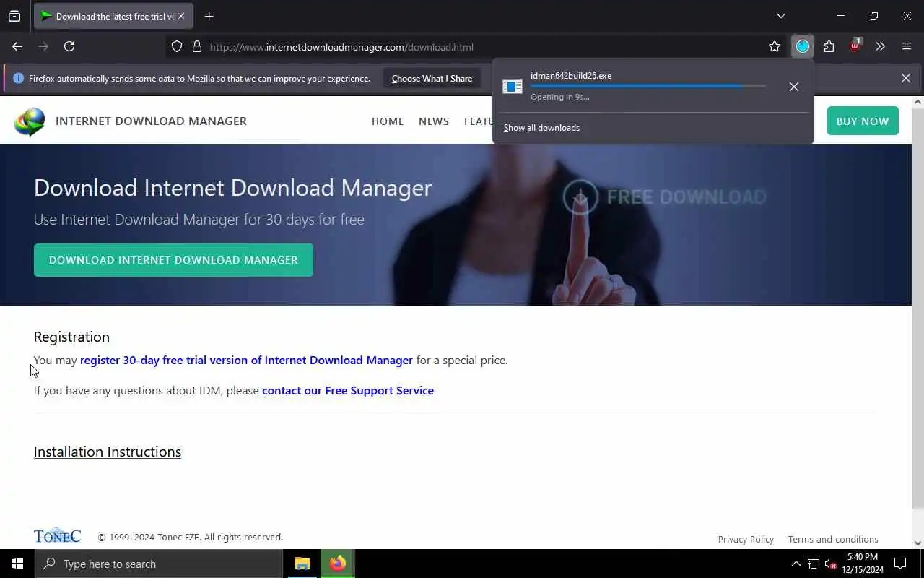Close the IDM download page tab
924x578 pixels.
click(x=181, y=16)
